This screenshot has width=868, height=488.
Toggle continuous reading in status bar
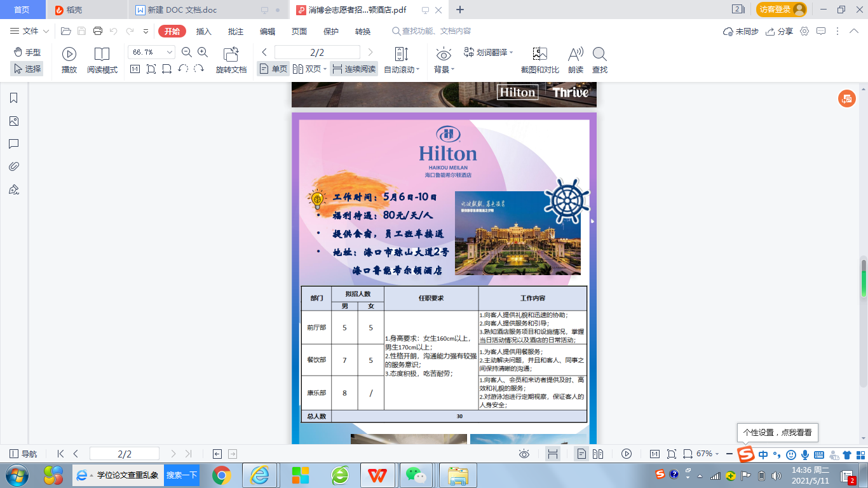[553, 454]
